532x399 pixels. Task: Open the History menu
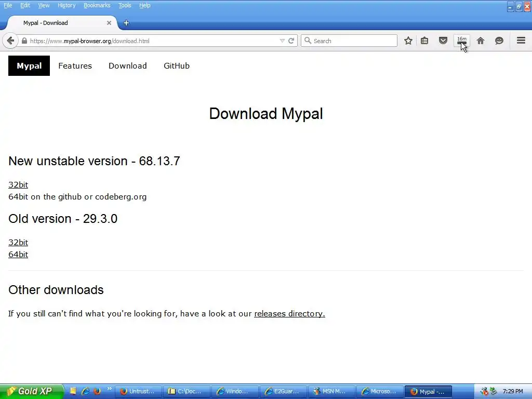coord(66,5)
